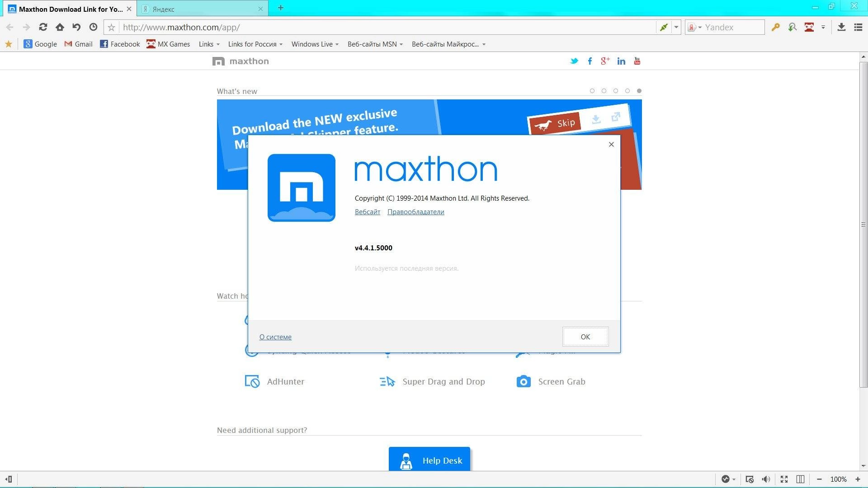Enter full screen via status bar icon
This screenshot has width=868, height=488.
click(x=784, y=479)
